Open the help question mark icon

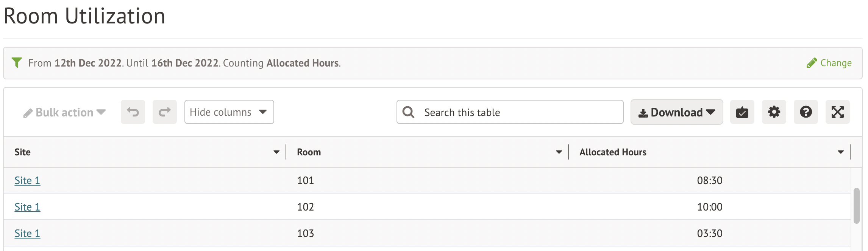coord(806,112)
